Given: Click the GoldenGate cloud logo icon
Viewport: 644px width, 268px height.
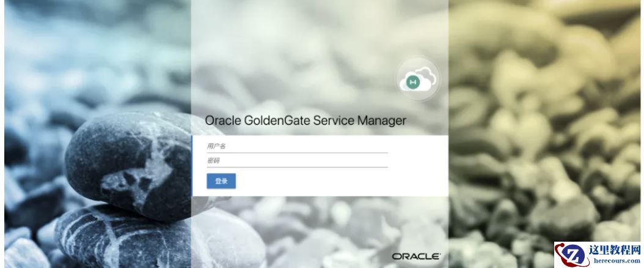Looking at the screenshot, I should point(418,80).
